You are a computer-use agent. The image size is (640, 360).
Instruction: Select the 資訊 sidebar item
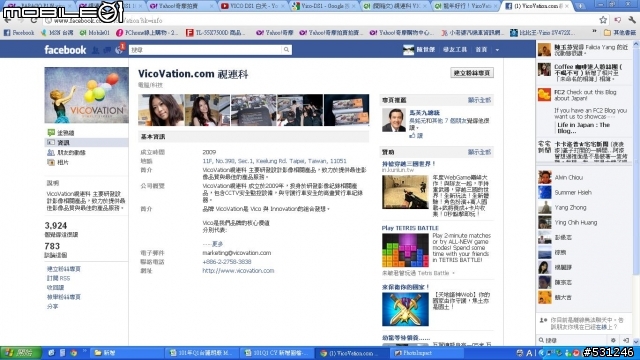point(86,142)
